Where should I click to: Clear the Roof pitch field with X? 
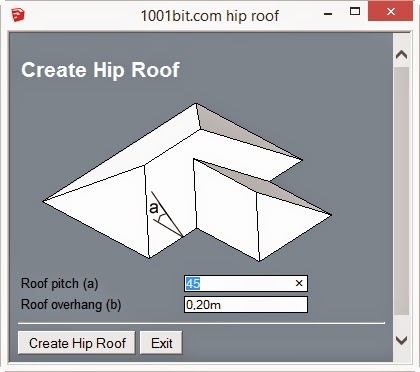pos(299,283)
